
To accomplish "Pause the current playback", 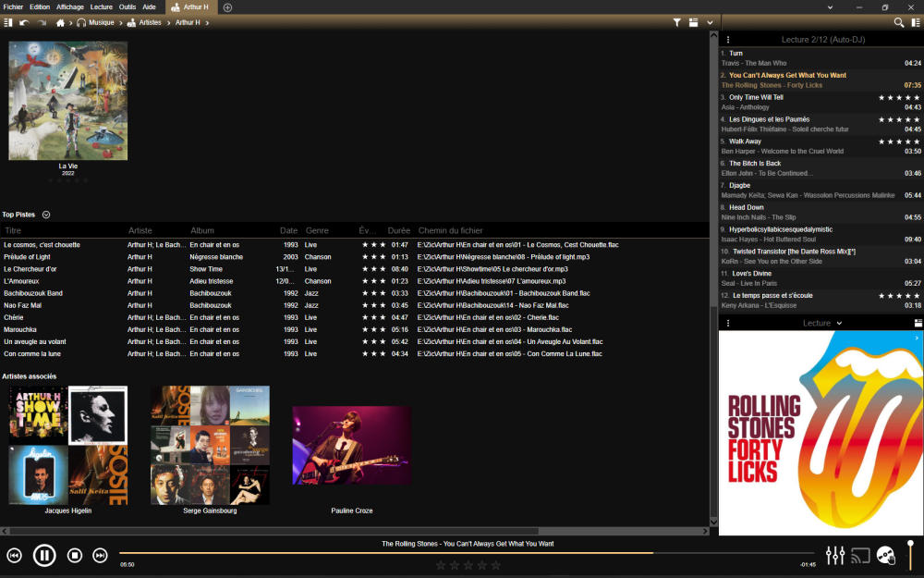I will (x=44, y=555).
